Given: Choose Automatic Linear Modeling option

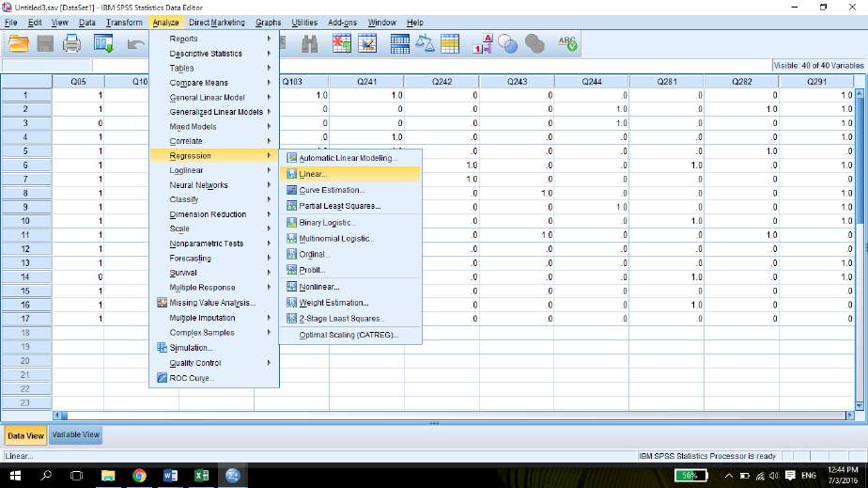Looking at the screenshot, I should (350, 158).
